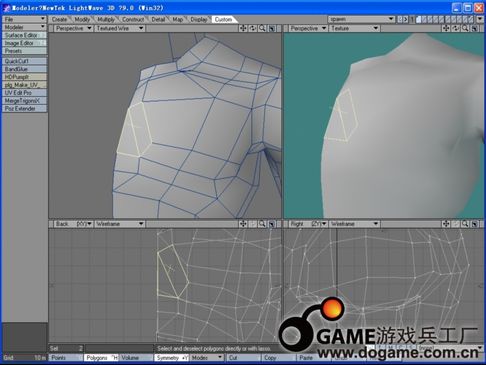Viewport: 486px width, 365px height.
Task: Pan icon of the Texture viewport
Action: [x=446, y=28]
